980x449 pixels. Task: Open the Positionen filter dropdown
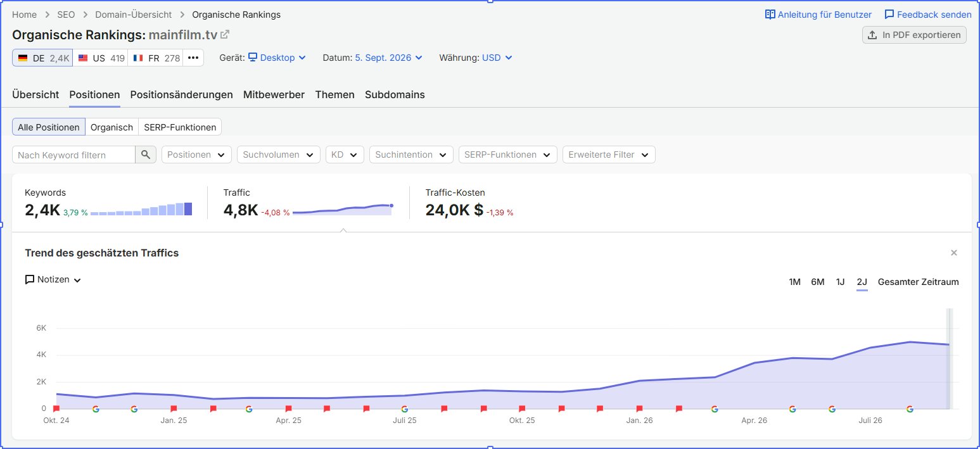[x=196, y=155]
